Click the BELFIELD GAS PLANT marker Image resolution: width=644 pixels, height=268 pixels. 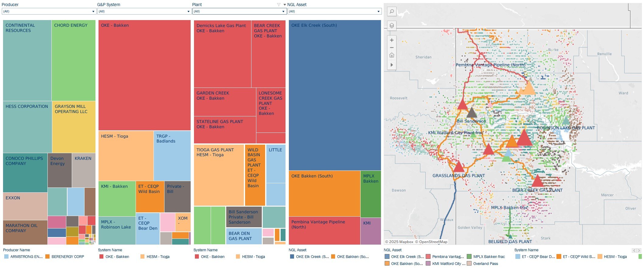coord(510,236)
